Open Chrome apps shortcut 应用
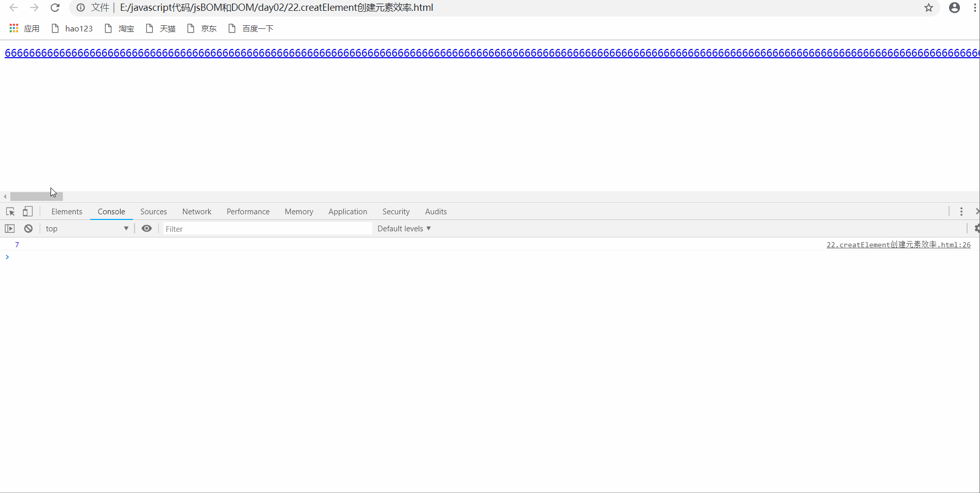Viewport: 980px width, 493px height. pyautogui.click(x=25, y=28)
